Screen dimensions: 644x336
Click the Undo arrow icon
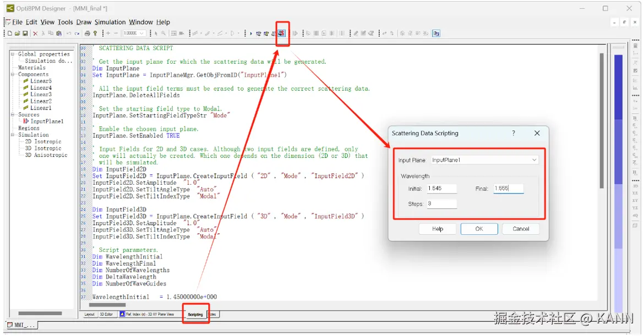click(x=69, y=33)
